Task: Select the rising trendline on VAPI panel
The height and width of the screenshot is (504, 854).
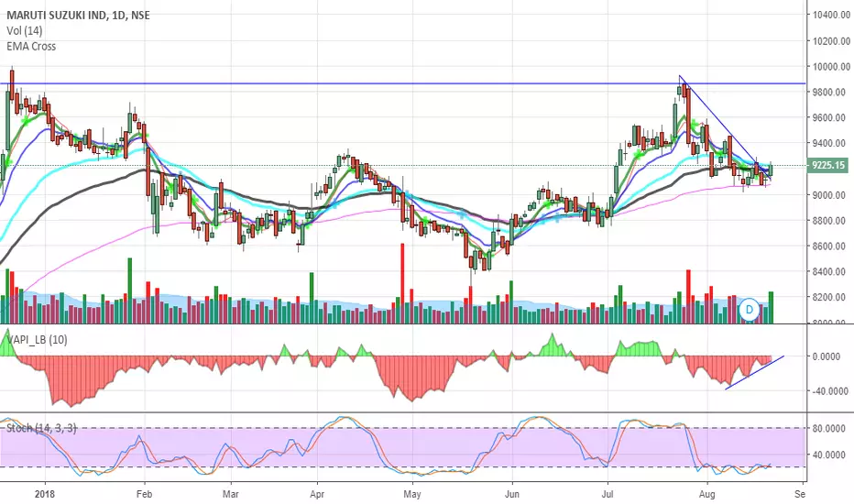Action: click(x=755, y=373)
